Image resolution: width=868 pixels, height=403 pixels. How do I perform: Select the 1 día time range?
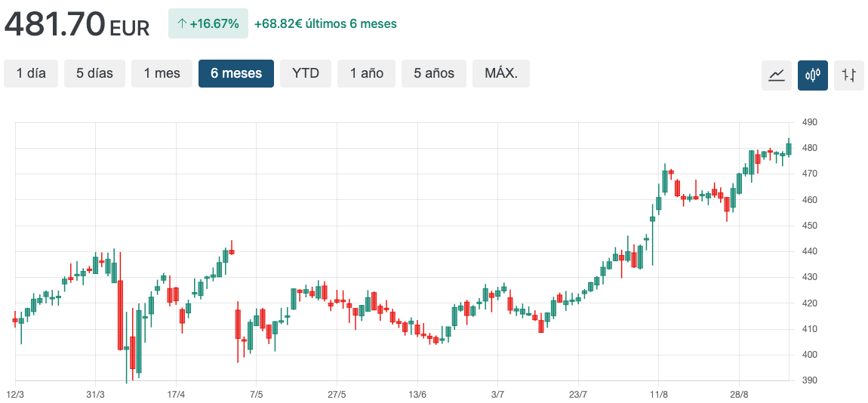pyautogui.click(x=31, y=74)
